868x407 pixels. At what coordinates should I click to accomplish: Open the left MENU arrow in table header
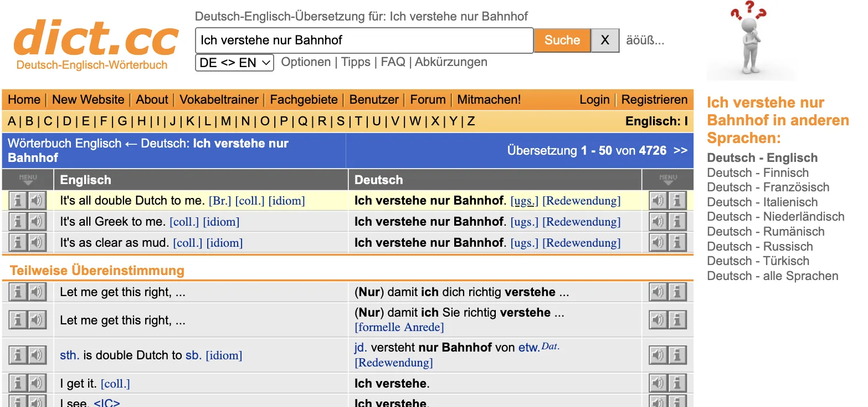click(x=28, y=180)
